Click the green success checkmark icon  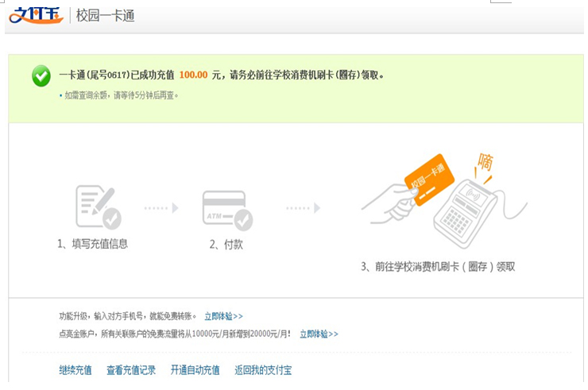[41, 75]
